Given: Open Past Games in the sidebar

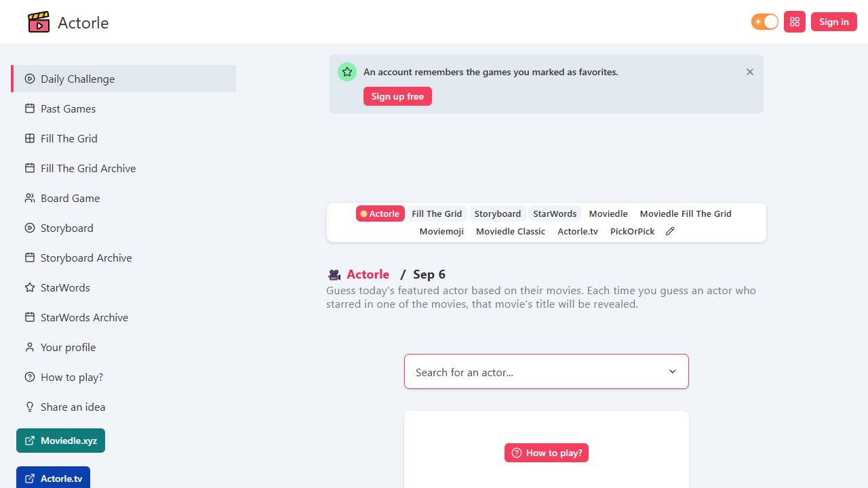Looking at the screenshot, I should coord(123,108).
